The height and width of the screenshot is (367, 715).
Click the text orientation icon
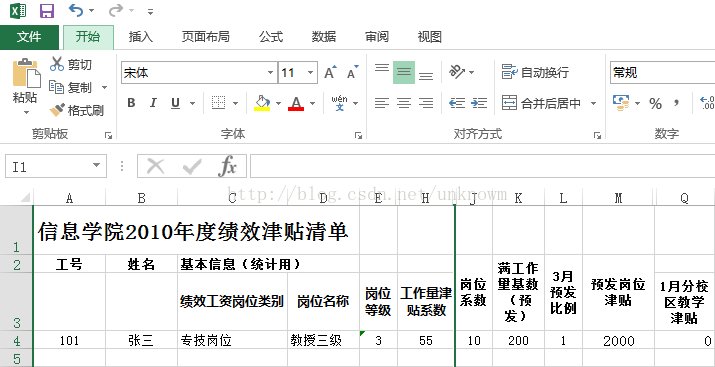[457, 72]
